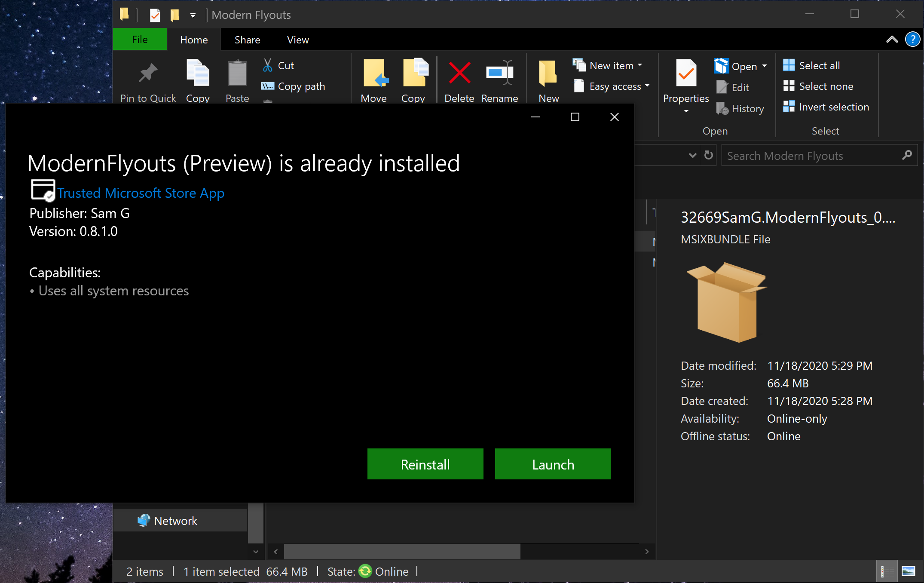The width and height of the screenshot is (924, 583).
Task: Click the Launch button
Action: click(x=553, y=464)
